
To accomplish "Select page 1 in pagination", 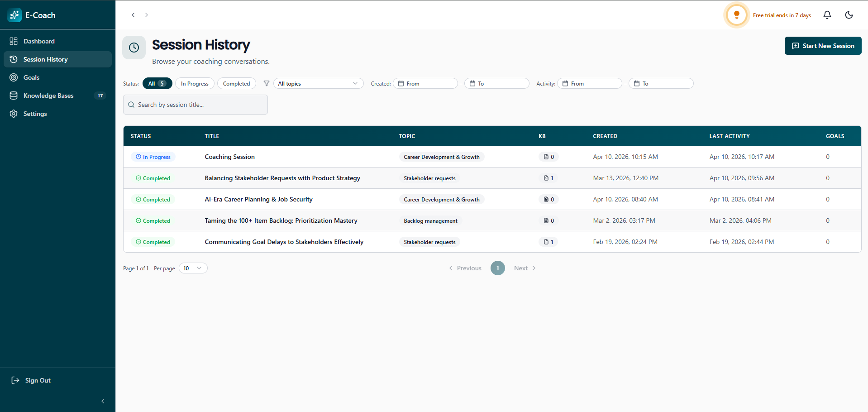I will pyautogui.click(x=498, y=268).
